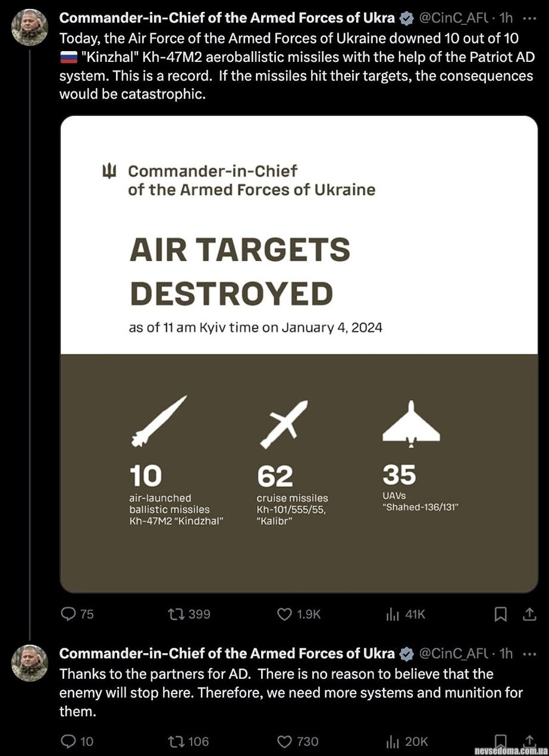Viewport: 549px width, 756px height.
Task: Repost the tweet showing 399 reposts
Action: [177, 614]
